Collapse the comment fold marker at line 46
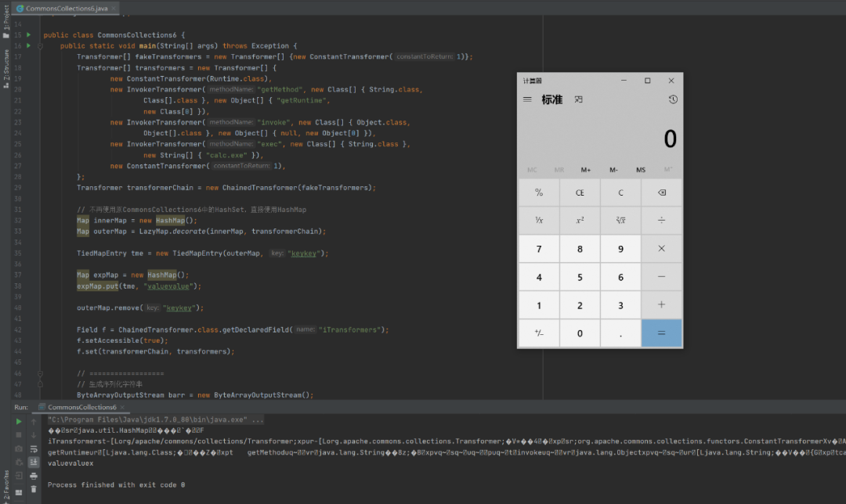Image resolution: width=846 pixels, height=504 pixels. coord(40,373)
